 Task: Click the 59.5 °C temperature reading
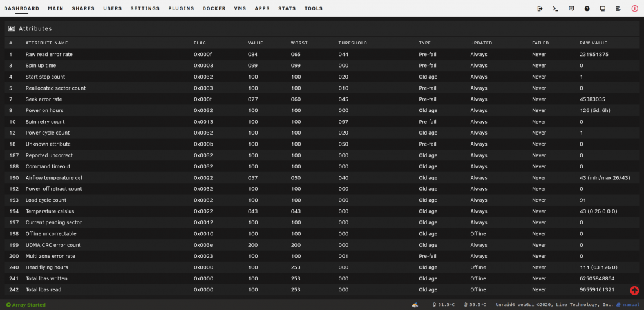pos(477,305)
